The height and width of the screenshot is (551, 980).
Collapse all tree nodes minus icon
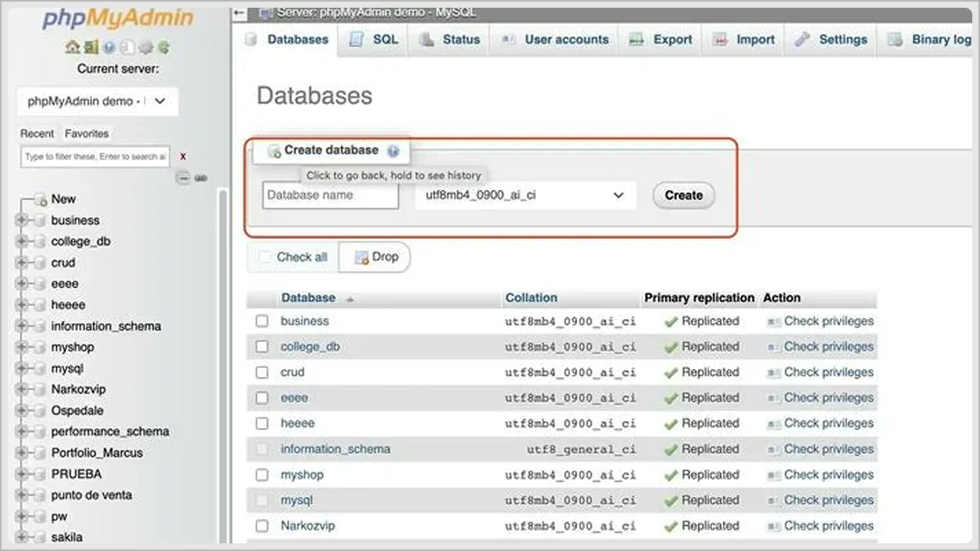pyautogui.click(x=182, y=178)
